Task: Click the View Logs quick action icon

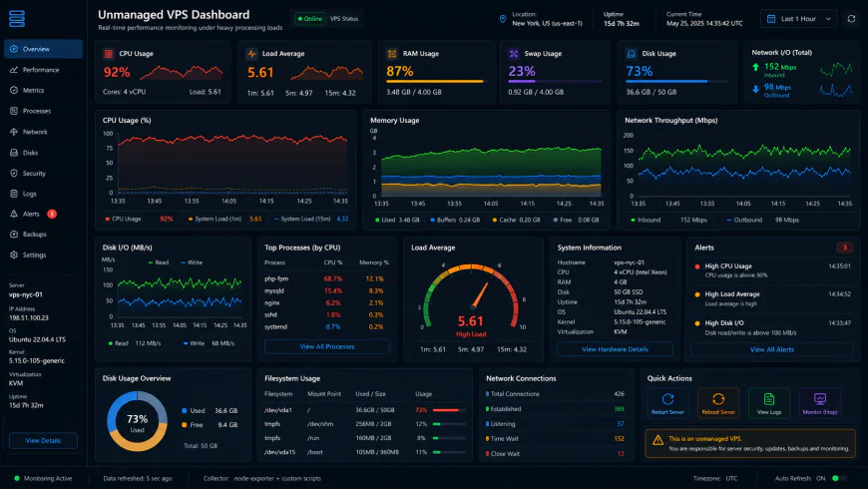Action: (769, 399)
